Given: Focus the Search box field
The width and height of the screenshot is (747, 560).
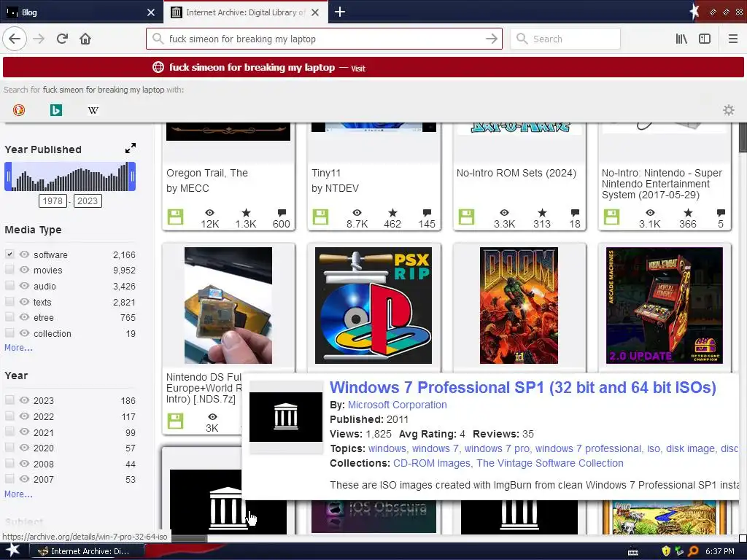Looking at the screenshot, I should point(565,39).
